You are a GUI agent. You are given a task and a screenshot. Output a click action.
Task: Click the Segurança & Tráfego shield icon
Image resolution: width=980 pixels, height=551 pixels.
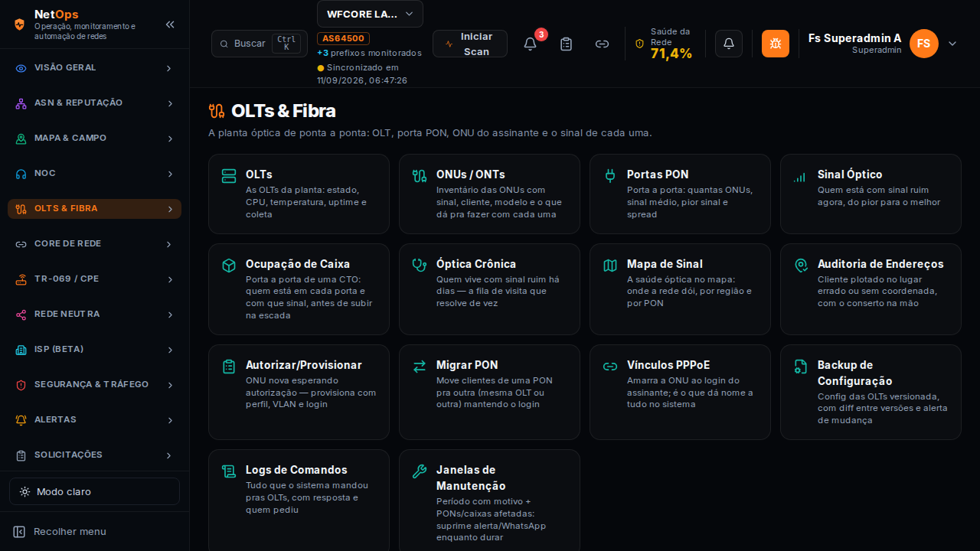21,385
